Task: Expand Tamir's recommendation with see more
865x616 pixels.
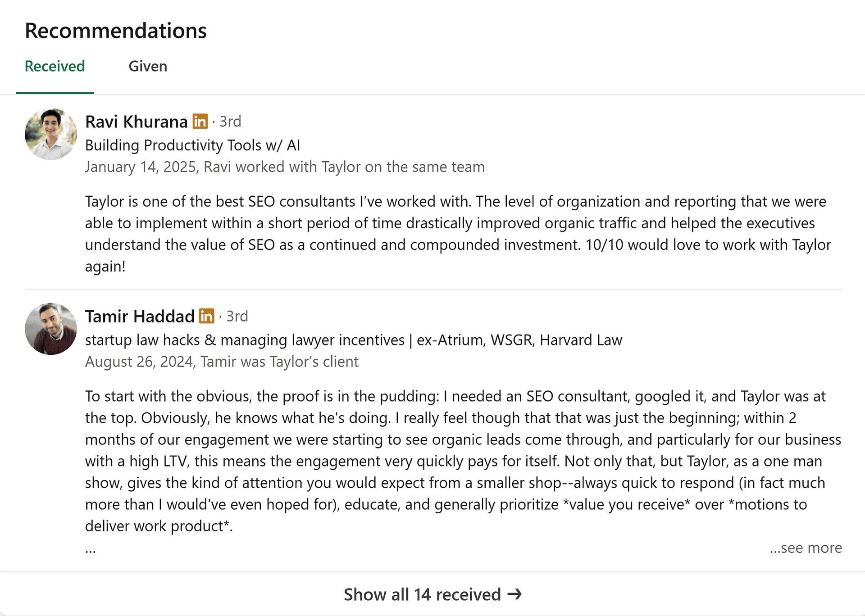Action: pyautogui.click(x=806, y=548)
